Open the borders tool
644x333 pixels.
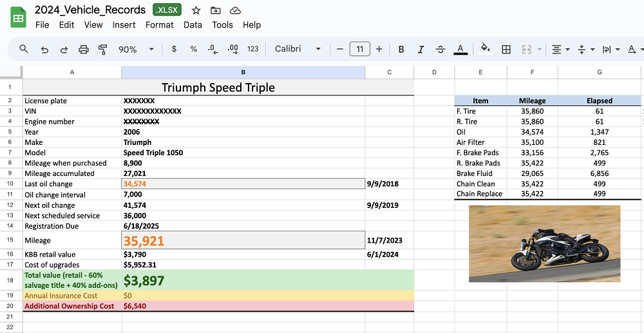506,49
